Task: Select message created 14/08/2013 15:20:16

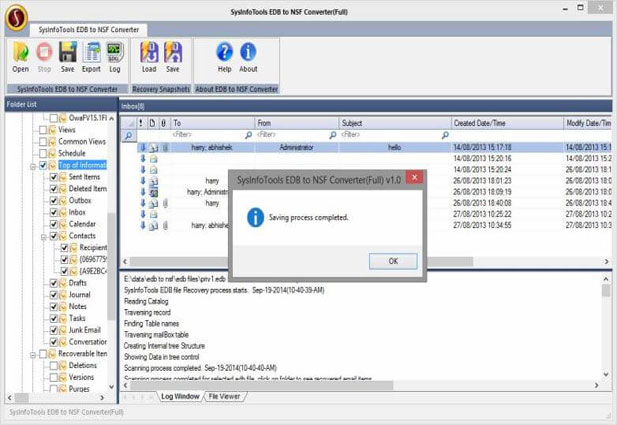Action: [x=366, y=159]
